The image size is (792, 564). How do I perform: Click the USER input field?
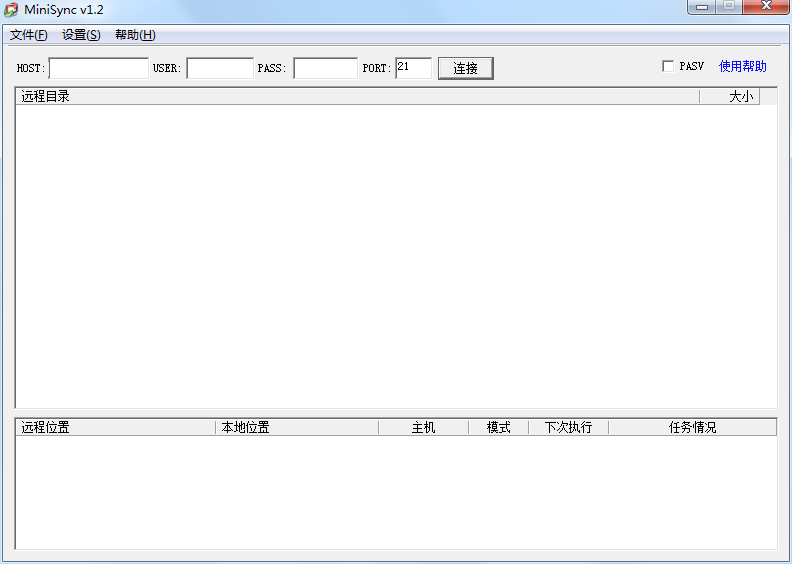[220, 68]
